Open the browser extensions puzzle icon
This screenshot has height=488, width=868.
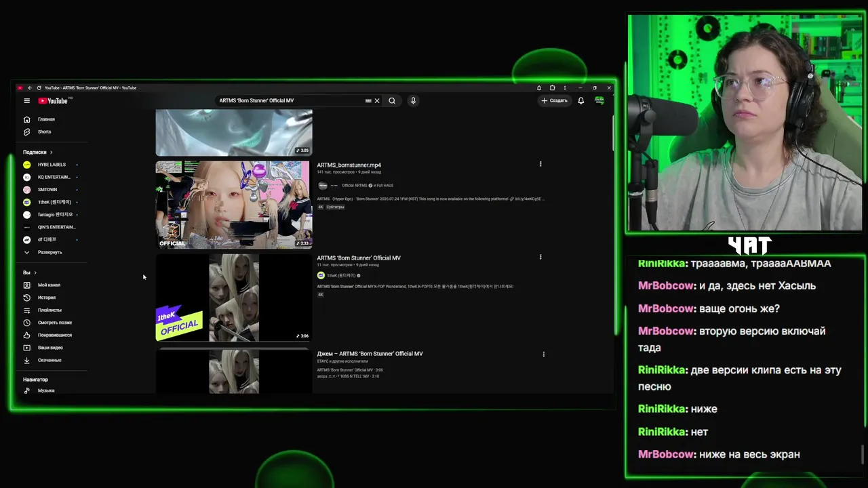(x=552, y=88)
